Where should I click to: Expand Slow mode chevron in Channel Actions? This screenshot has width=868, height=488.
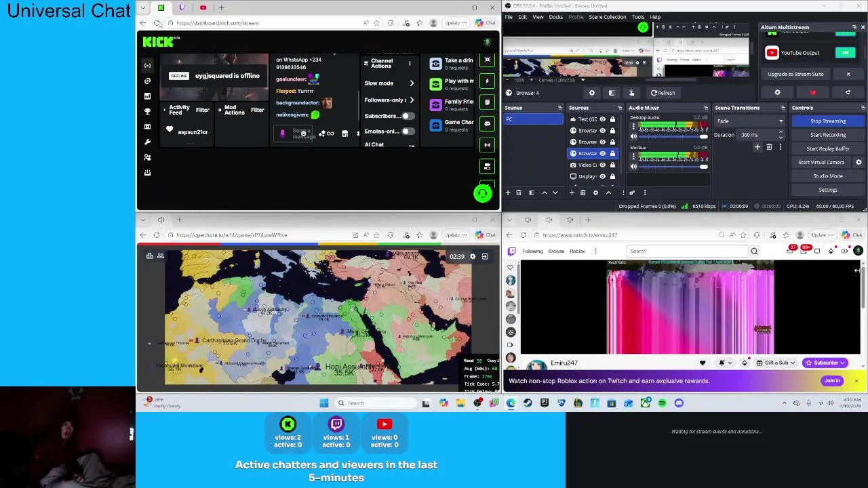(412, 83)
